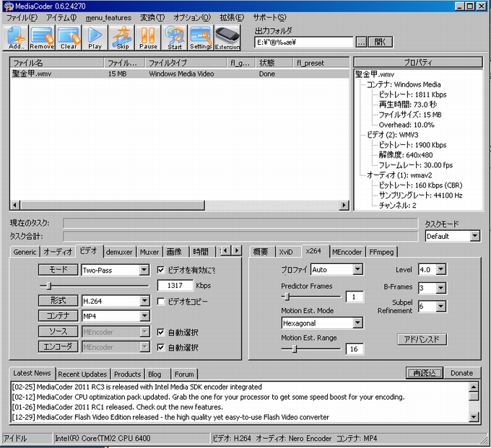Open the B-Frames dropdown
The image size is (491, 448).
(441, 288)
